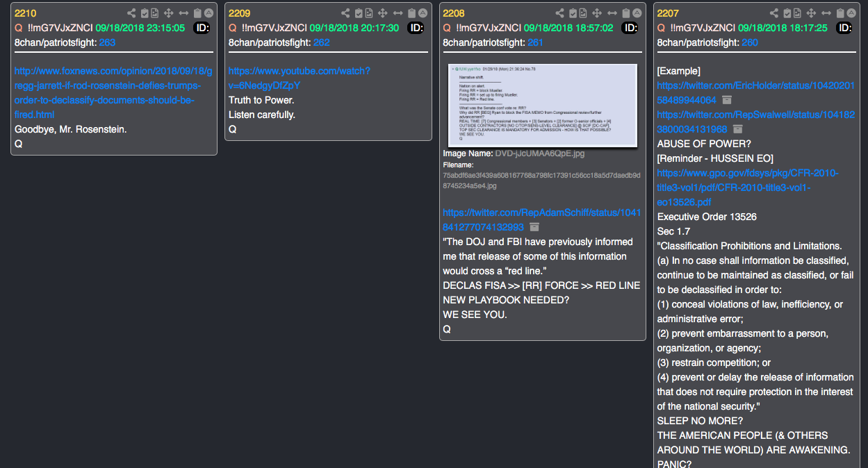Click the clipboard icon on post 2208
The height and width of the screenshot is (468, 868).
pos(626,13)
